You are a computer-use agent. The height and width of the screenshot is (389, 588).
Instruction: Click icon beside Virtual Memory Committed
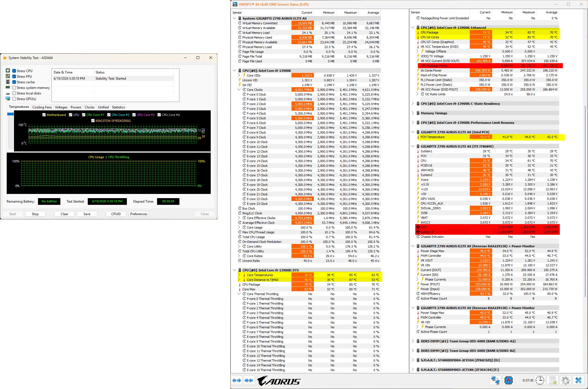pyautogui.click(x=240, y=23)
